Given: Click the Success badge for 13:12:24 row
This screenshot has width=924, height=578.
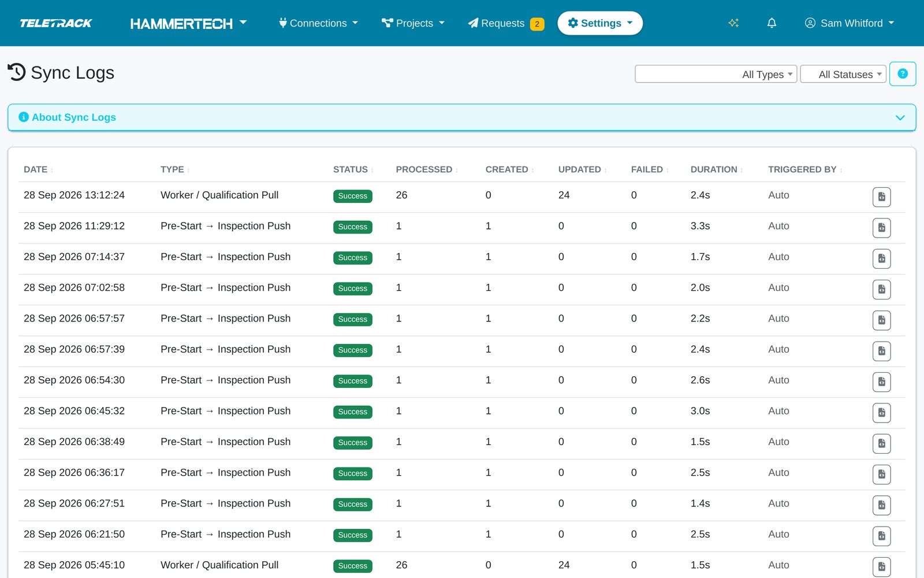Looking at the screenshot, I should (353, 196).
